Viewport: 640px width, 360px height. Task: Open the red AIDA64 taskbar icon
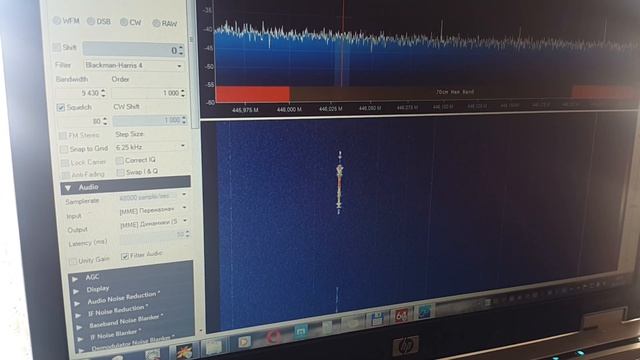(x=401, y=316)
